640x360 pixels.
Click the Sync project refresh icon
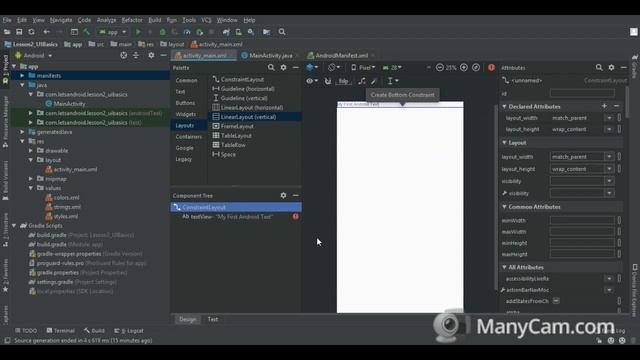31,32
